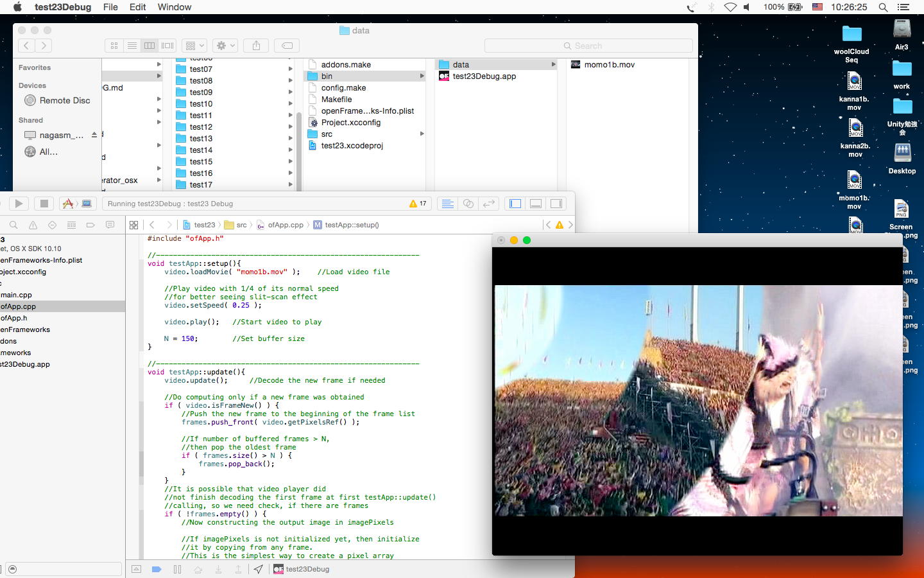Screen dimensions: 924x578
Task: Open the ofApp.cpp breadcrumb menu
Action: pyautogui.click(x=280, y=225)
